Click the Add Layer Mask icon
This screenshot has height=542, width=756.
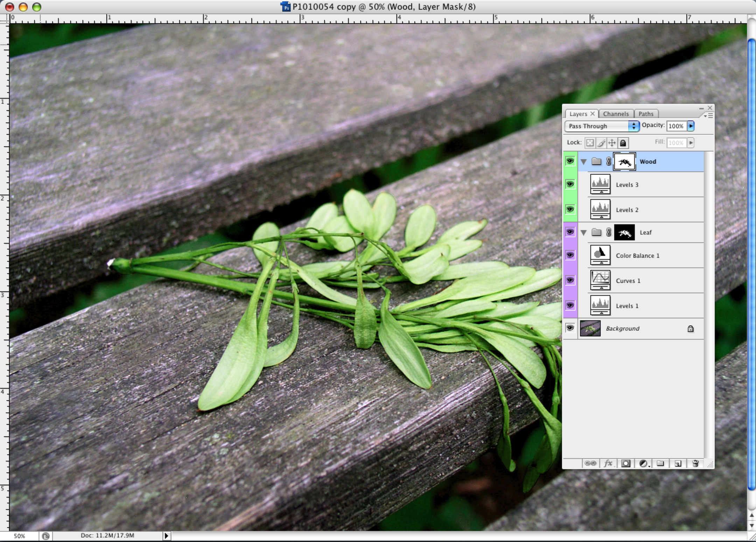[x=626, y=463]
